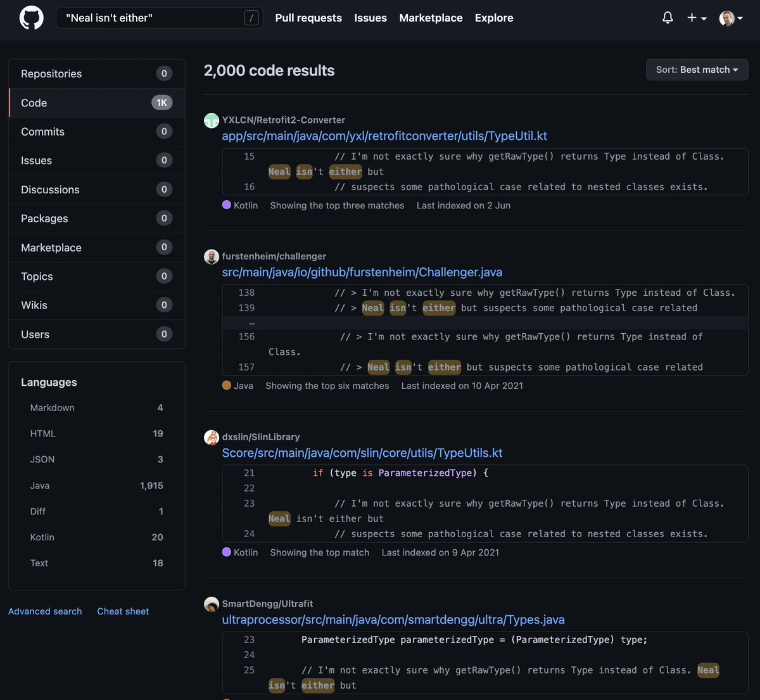Select the Topics search filter
Image resolution: width=760 pixels, height=700 pixels.
coord(96,276)
